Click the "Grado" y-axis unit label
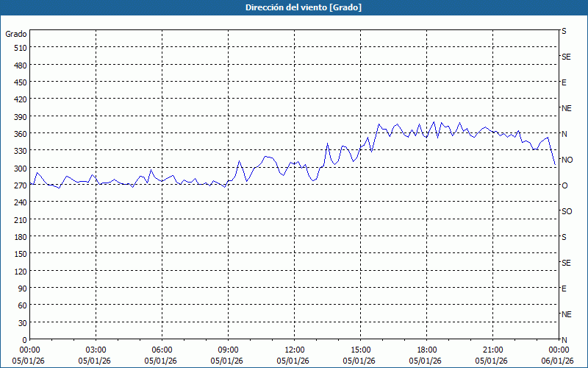This screenshot has height=368, width=588. coord(16,34)
